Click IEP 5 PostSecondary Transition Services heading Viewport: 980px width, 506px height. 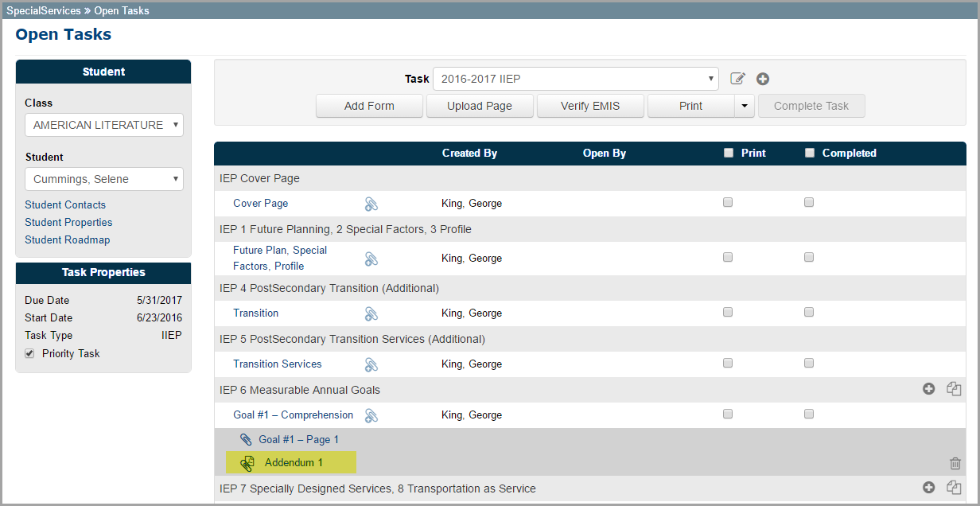(352, 339)
